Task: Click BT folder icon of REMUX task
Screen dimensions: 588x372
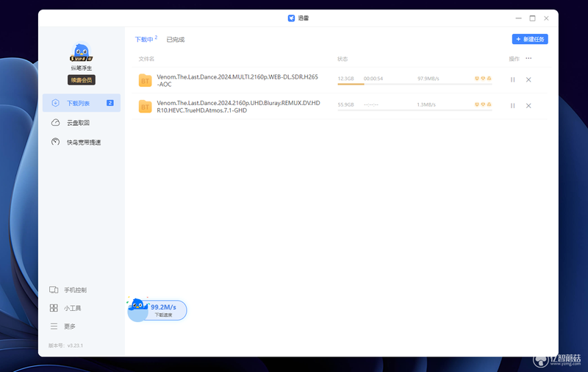Action: pos(145,107)
